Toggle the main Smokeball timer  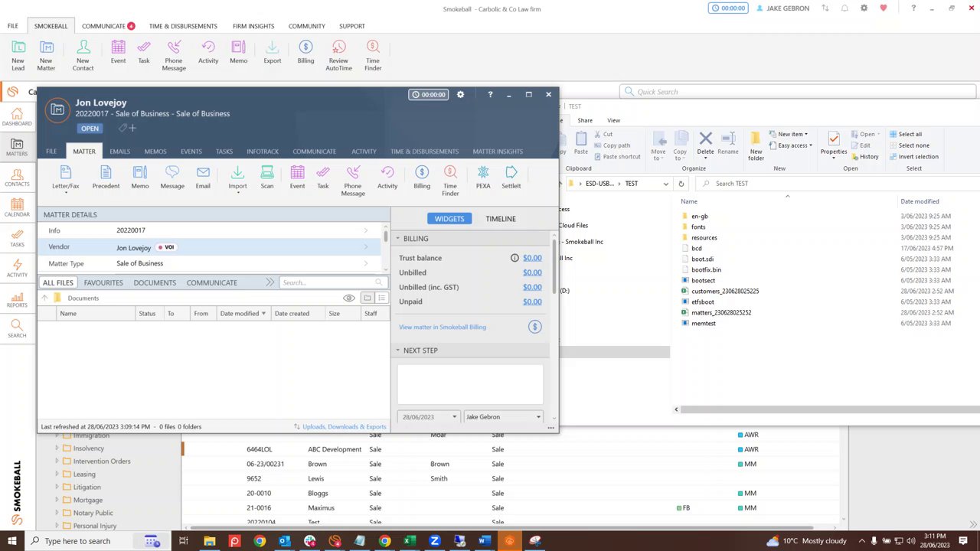(728, 8)
